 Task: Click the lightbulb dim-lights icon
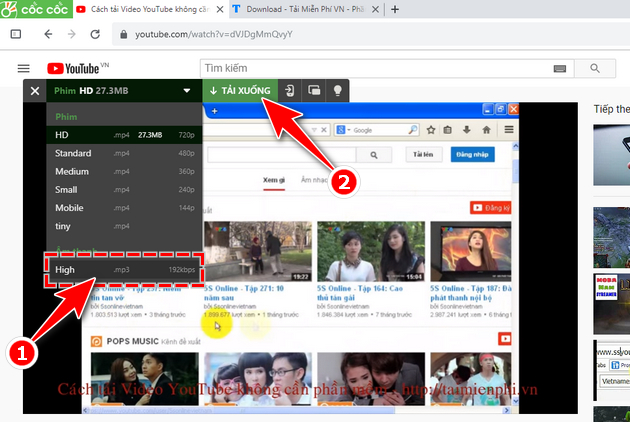pos(338,91)
